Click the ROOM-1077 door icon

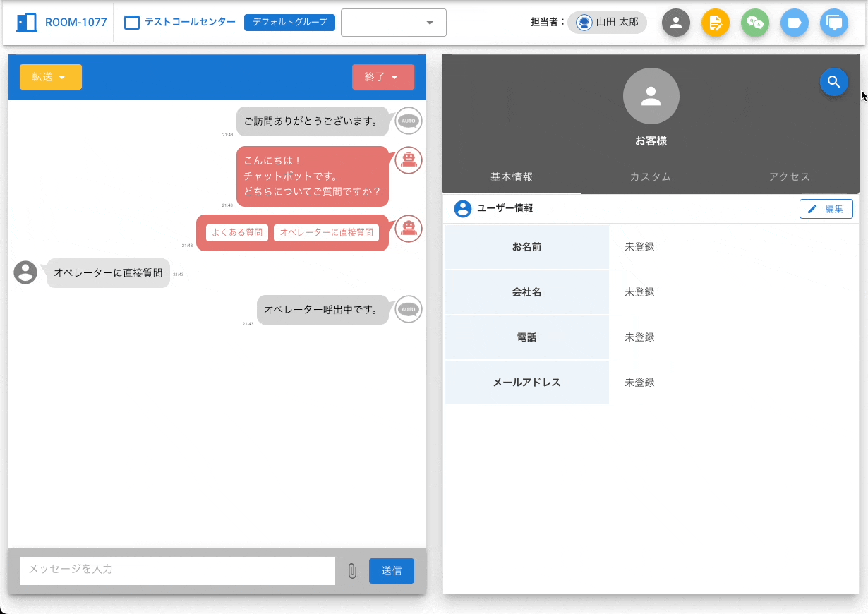27,23
